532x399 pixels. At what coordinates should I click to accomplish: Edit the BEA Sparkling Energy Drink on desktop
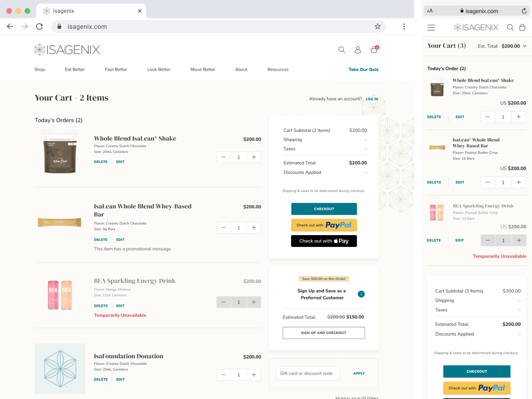[120, 306]
